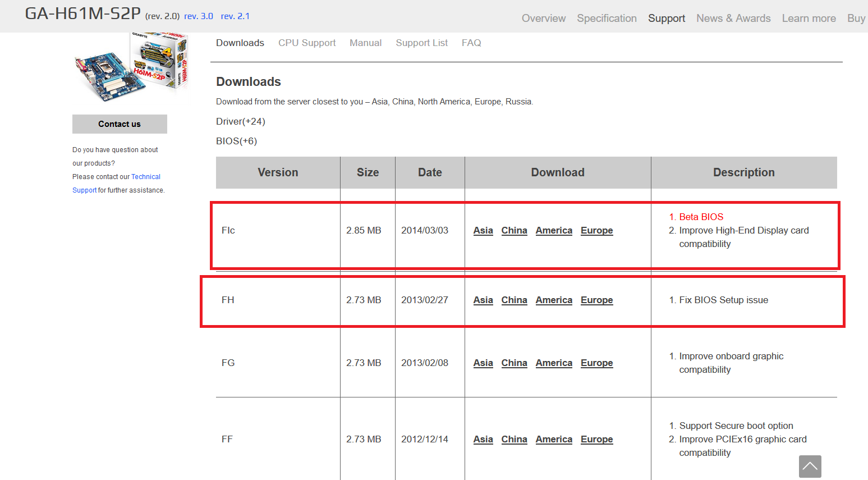Open the Specification page
This screenshot has height=480, width=868.
point(607,18)
